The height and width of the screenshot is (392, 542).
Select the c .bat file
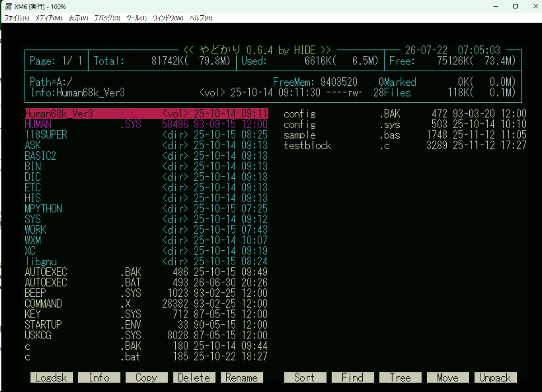[146, 356]
